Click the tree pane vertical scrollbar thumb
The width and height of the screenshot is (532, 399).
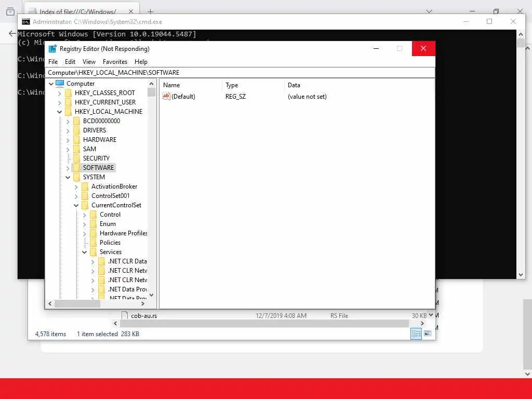tap(151, 92)
